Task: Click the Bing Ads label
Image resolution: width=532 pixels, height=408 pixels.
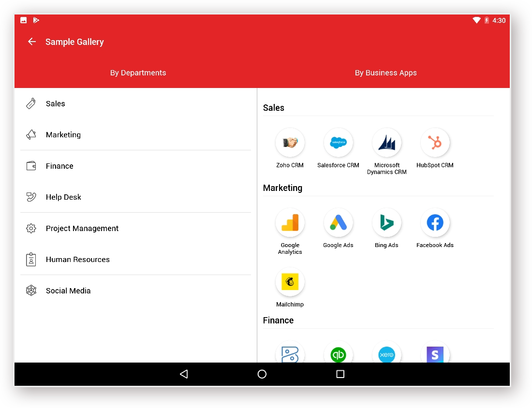Action: [386, 245]
